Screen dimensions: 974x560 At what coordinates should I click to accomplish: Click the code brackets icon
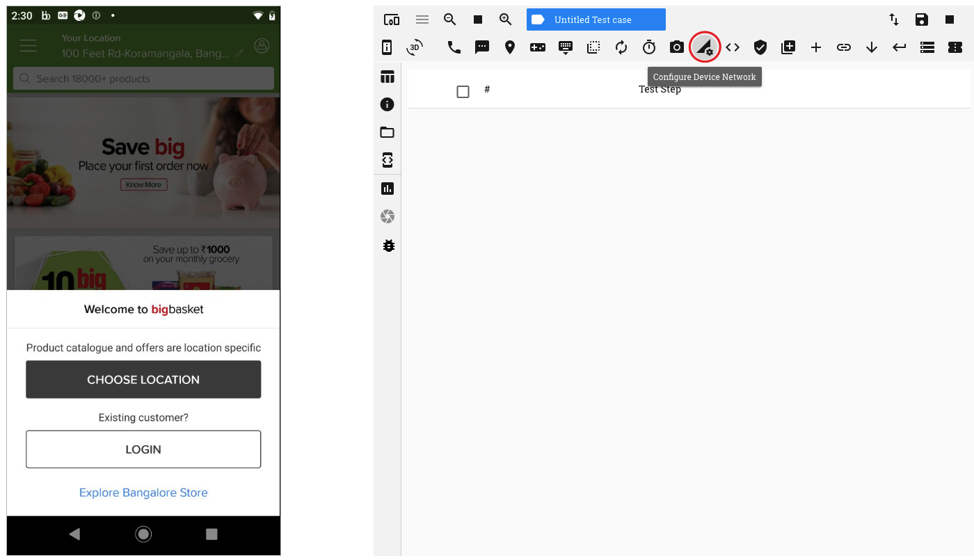pos(733,47)
